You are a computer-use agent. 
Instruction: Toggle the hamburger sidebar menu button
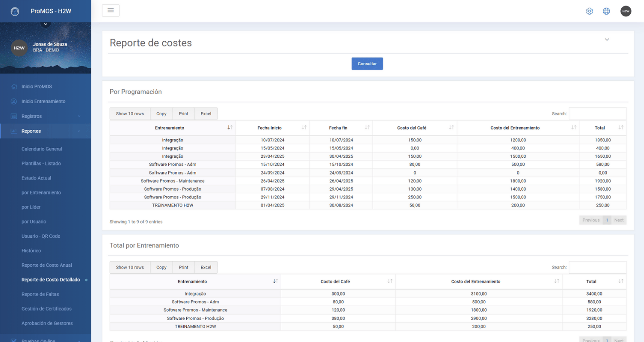click(110, 10)
